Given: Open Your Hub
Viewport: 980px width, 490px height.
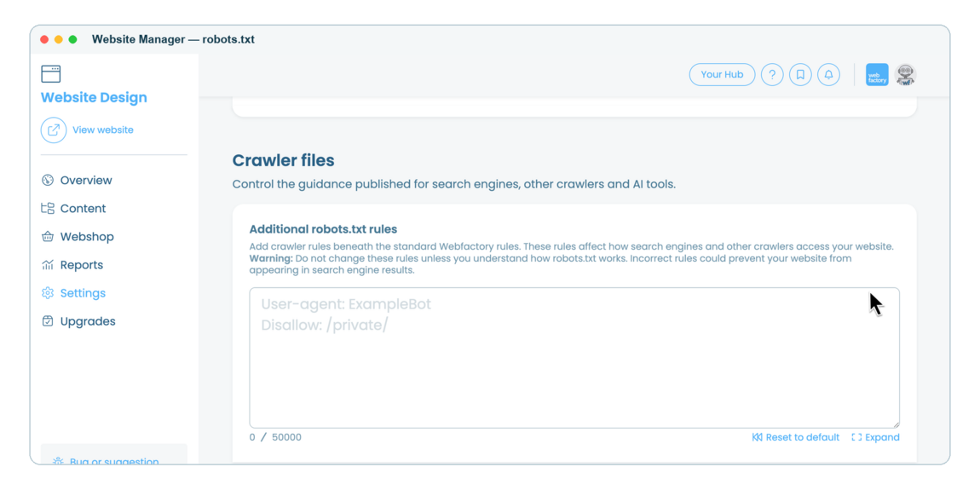Looking at the screenshot, I should (722, 74).
